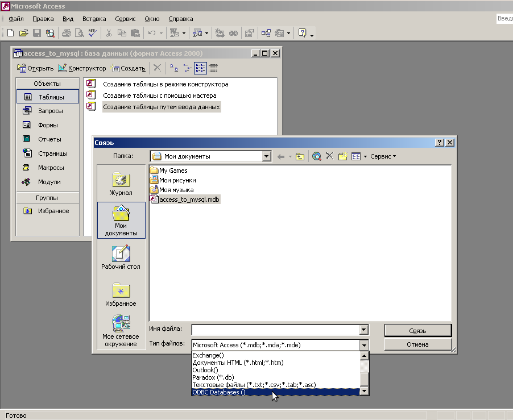Screen dimensions: 513x420
Task: Expand Views dropdown arrow in dialog
Action: (365, 156)
